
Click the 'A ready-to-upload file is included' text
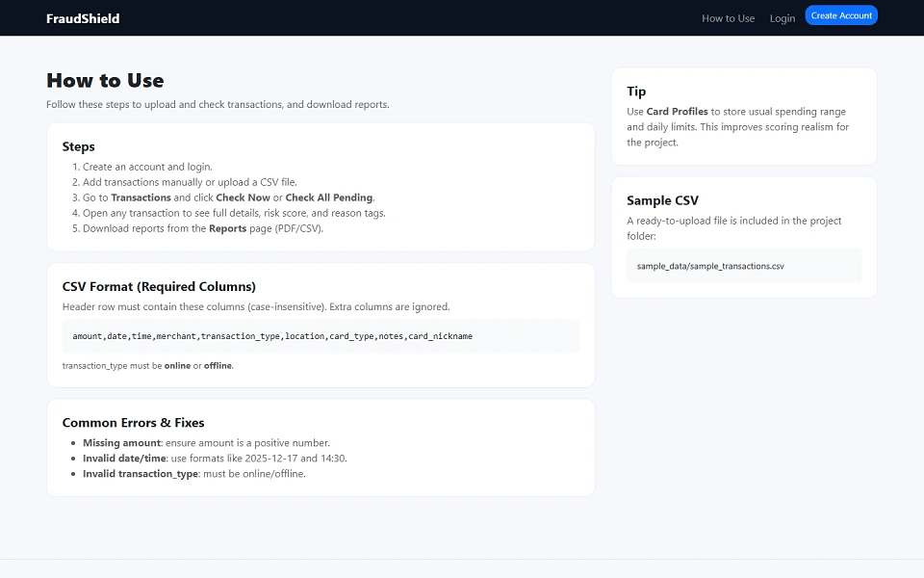[734, 228]
